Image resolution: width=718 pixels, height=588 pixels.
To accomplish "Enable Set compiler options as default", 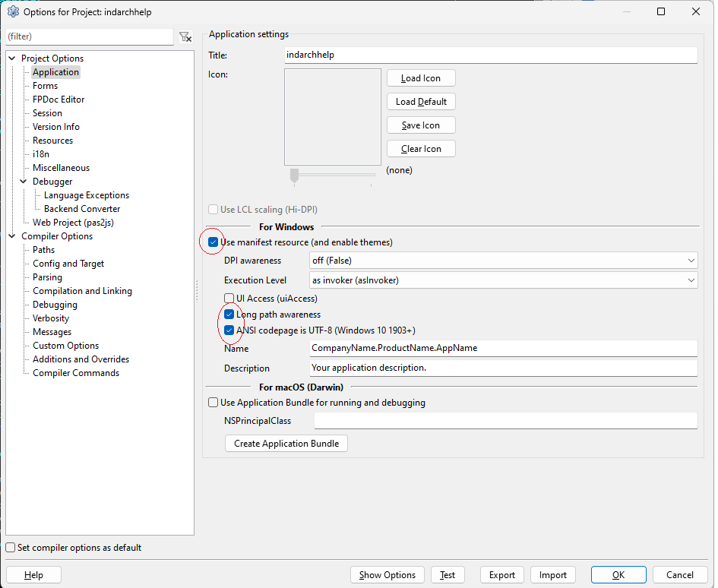I will [11, 548].
